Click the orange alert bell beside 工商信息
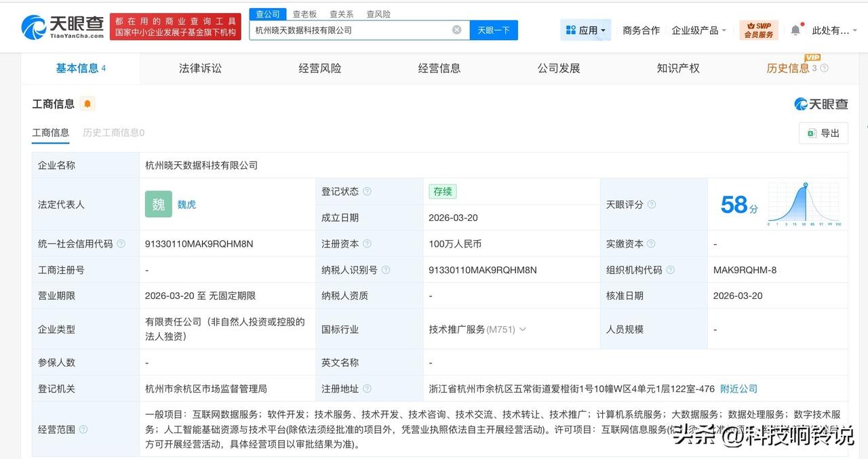The image size is (868, 459). point(87,104)
